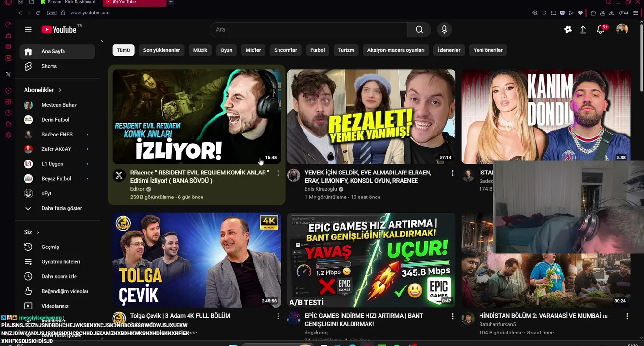The height and width of the screenshot is (346, 644).
Task: Open the Opera GX Corner gamepad icon
Action: pos(20,2)
